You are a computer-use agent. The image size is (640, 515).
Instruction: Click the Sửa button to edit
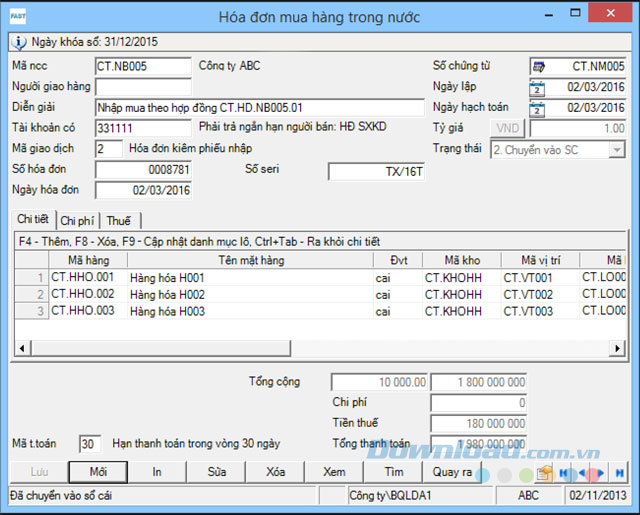click(x=216, y=472)
